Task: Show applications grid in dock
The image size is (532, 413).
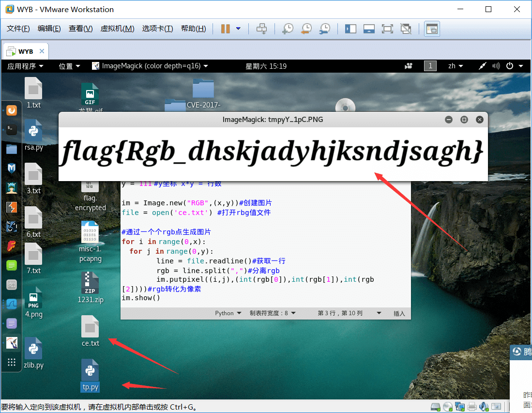Action: pos(12,362)
